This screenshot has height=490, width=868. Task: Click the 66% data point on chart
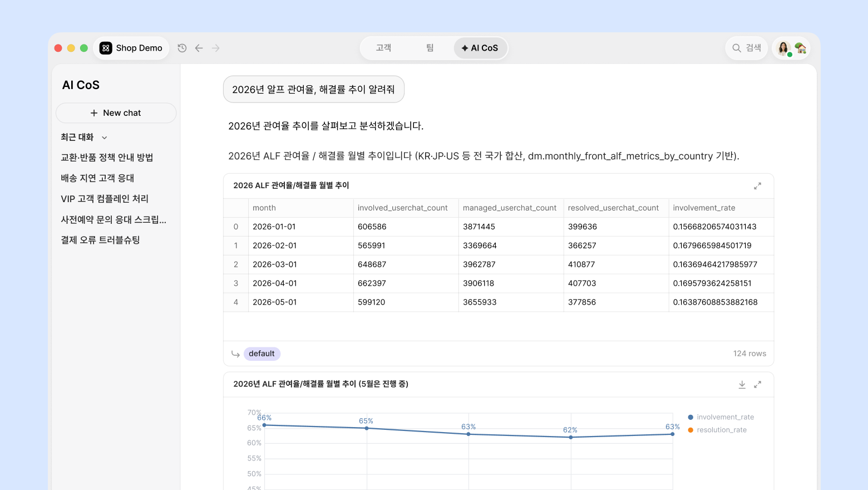tap(264, 425)
